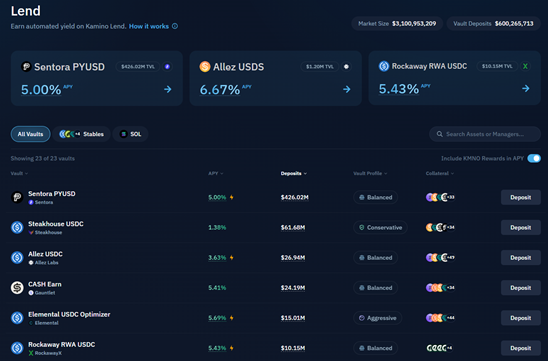548x361 pixels.
Task: Deposit into CASH Earn vault
Action: pos(521,288)
